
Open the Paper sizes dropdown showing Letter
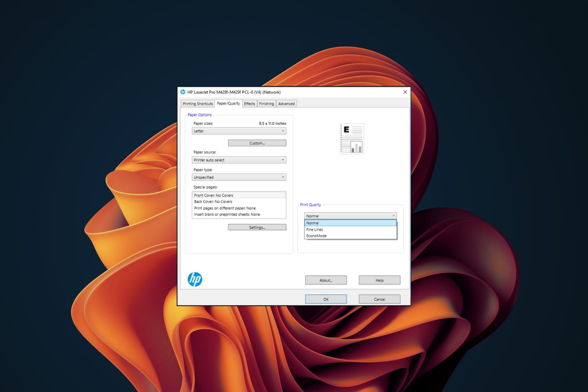[x=239, y=131]
